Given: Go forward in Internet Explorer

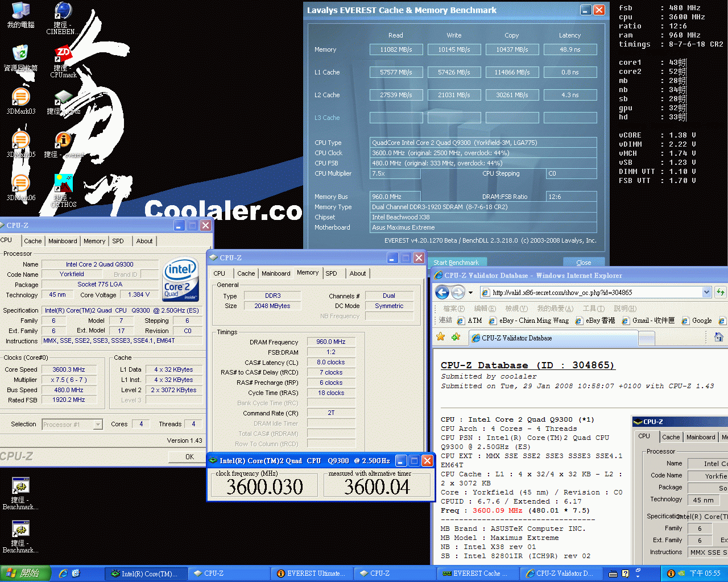Looking at the screenshot, I should [x=458, y=292].
